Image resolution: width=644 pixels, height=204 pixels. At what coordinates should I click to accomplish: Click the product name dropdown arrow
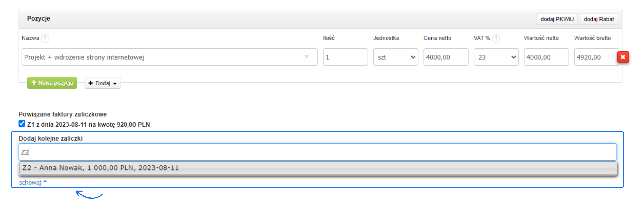[x=306, y=57]
